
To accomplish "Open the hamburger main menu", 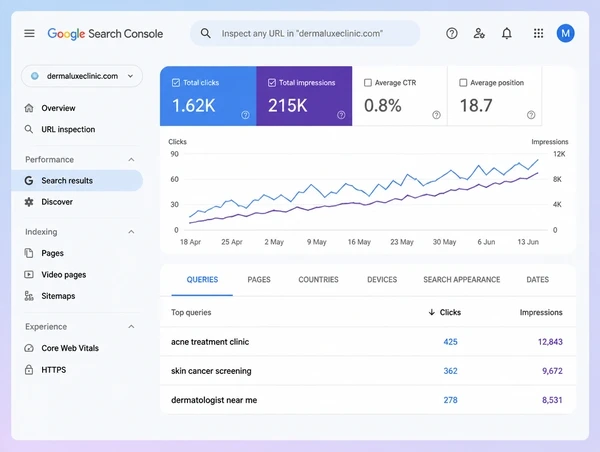I will [29, 34].
